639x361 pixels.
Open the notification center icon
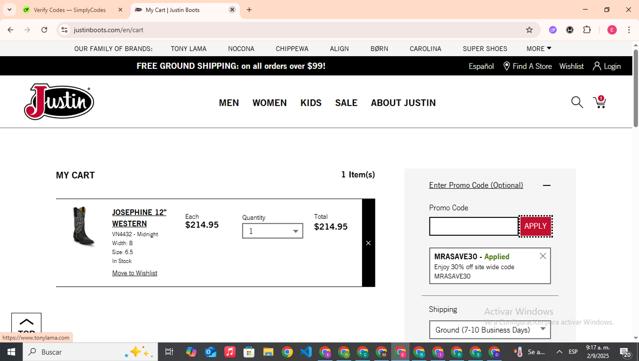[x=625, y=352]
